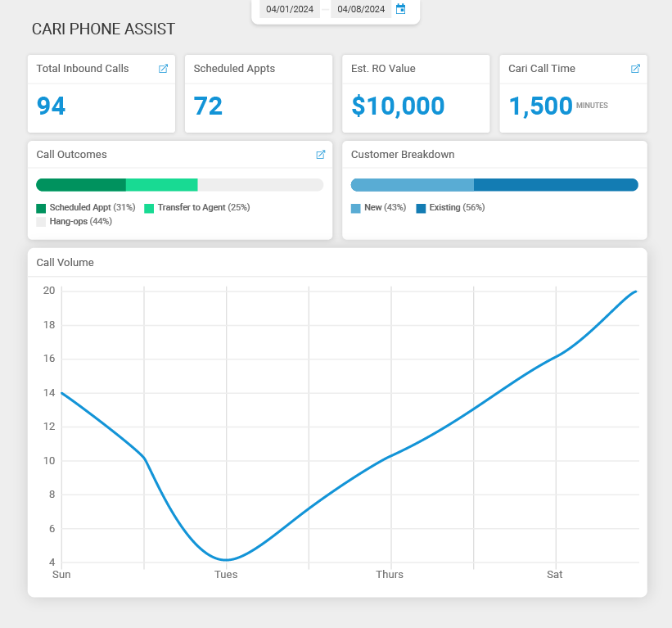Image resolution: width=672 pixels, height=628 pixels.
Task: Click the Tuesday low point on the line
Action: [x=226, y=559]
